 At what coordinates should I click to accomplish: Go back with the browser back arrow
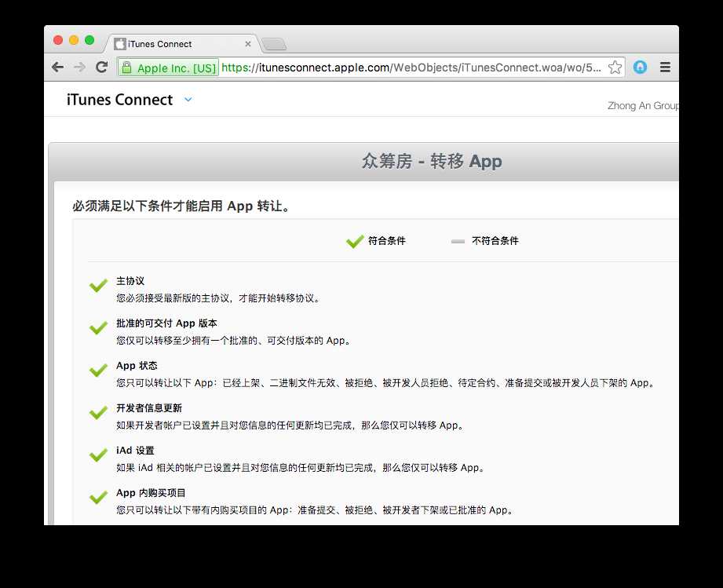57,68
